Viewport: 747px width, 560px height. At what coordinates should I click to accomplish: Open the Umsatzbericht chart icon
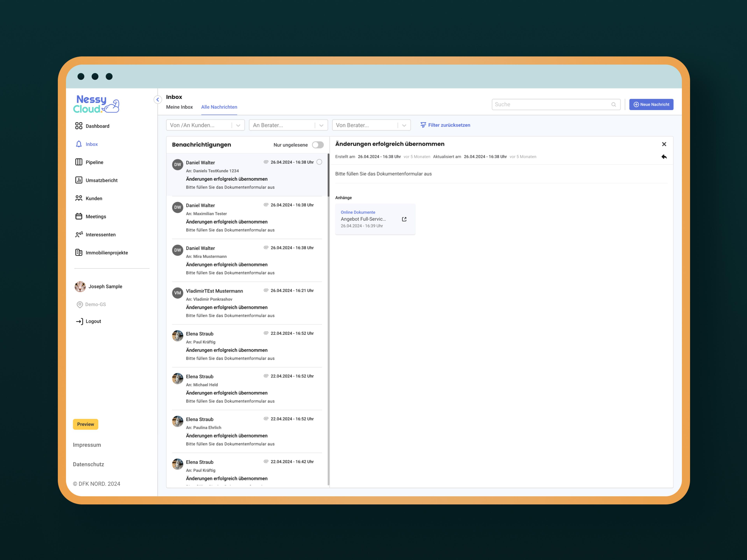pyautogui.click(x=79, y=180)
